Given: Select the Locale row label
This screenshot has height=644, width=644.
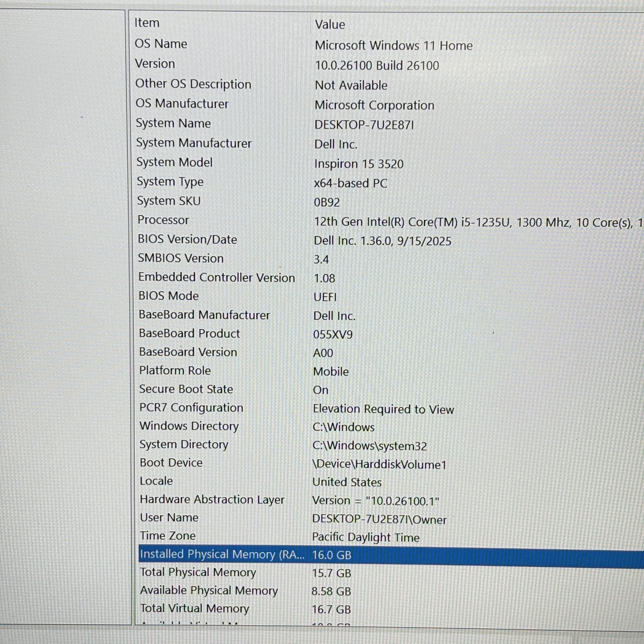Looking at the screenshot, I should 156,481.
